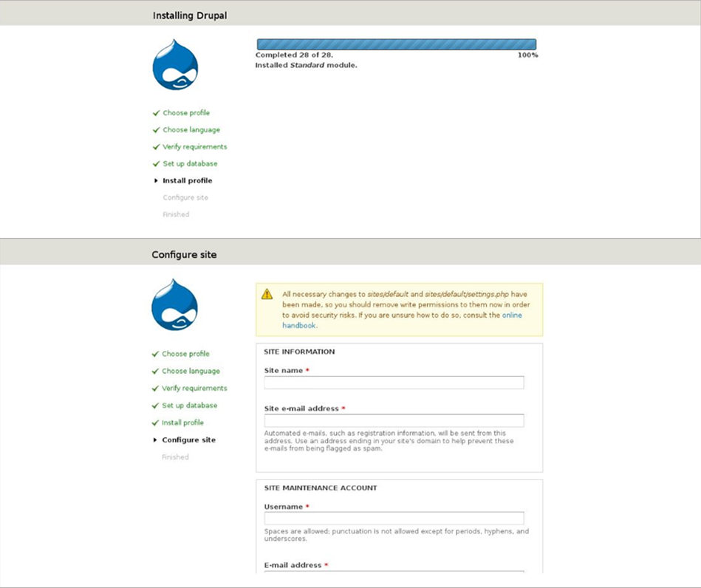
Task: Click the Drupal logo in Installing Drupal panel
Action: pyautogui.click(x=175, y=64)
